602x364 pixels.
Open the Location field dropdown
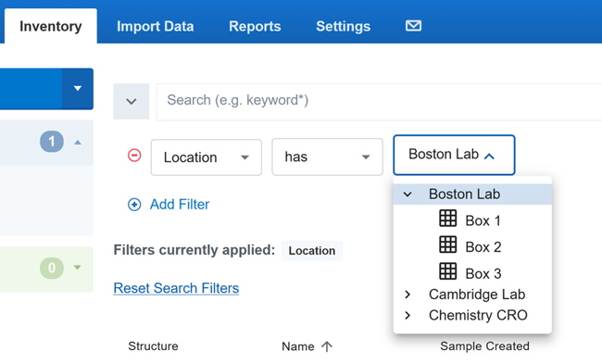[207, 157]
